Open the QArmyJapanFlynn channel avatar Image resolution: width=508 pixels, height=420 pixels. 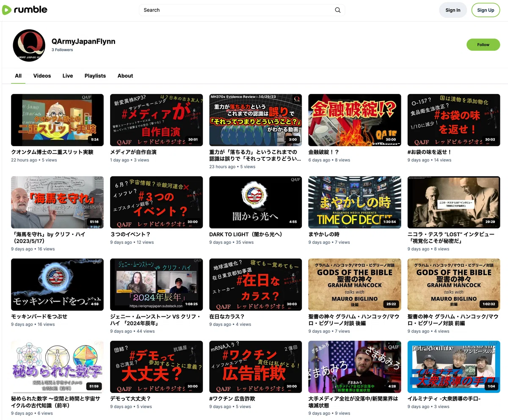pos(29,45)
